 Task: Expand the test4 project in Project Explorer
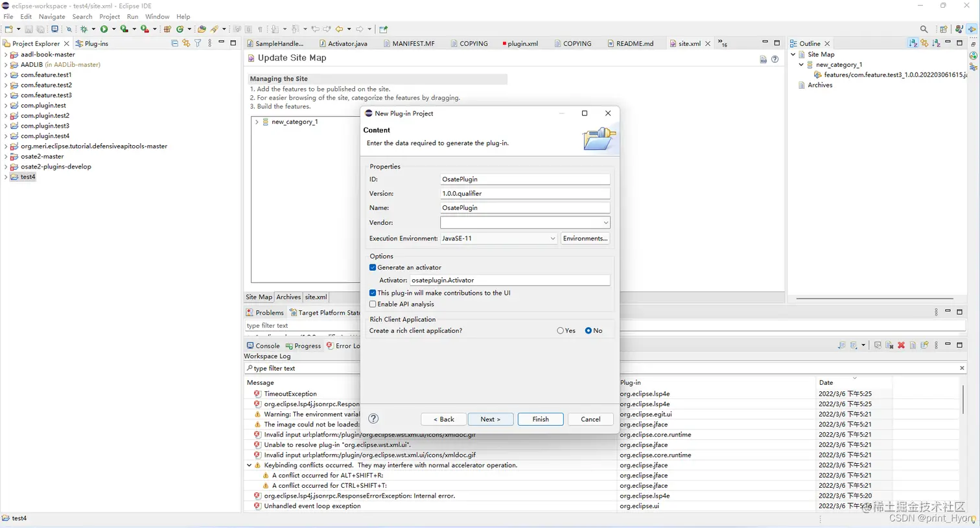click(6, 177)
